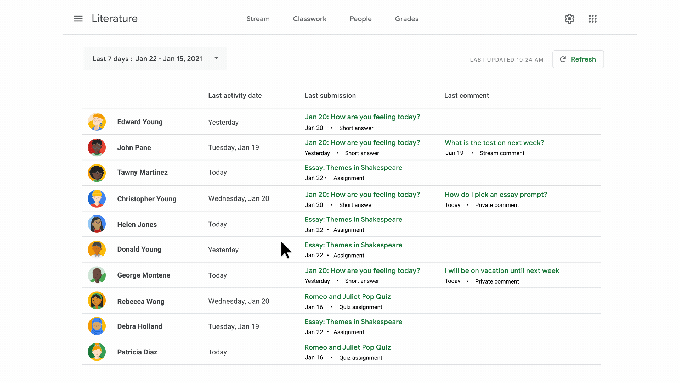Select student name Donald Young
The height and width of the screenshot is (383, 680).
[x=139, y=249]
